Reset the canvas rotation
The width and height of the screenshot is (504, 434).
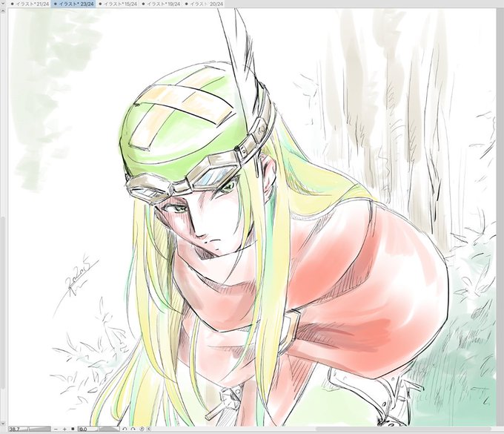tap(142, 429)
